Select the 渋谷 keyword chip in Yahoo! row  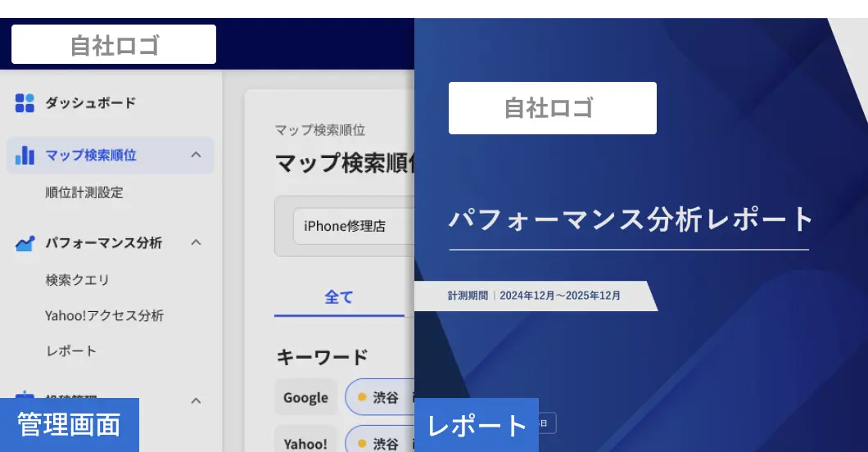[x=380, y=441]
